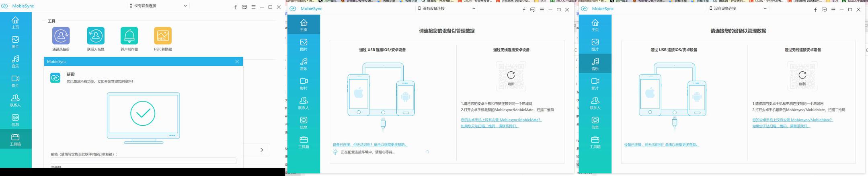The width and height of the screenshot is (868, 176).
Task: Click 没有安装 Mobiesync/MobieMate link in middle window
Action: coord(501,120)
